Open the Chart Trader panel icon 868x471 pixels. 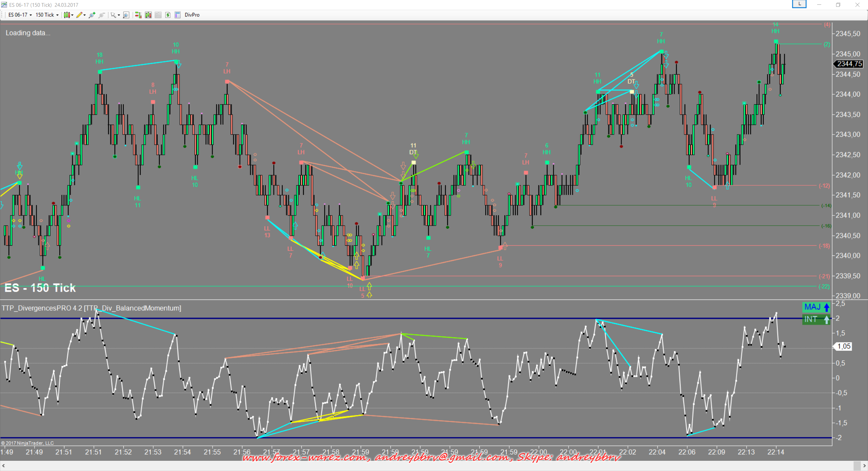138,15
